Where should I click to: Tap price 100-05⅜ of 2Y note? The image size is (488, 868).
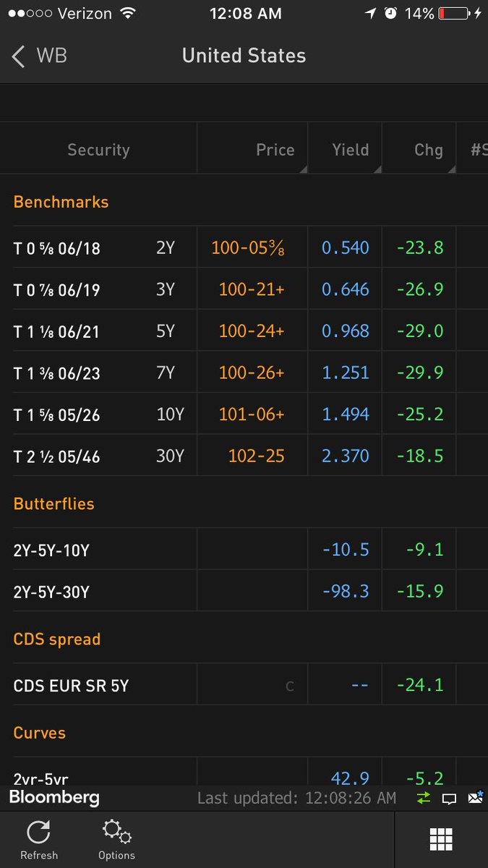coord(248,247)
